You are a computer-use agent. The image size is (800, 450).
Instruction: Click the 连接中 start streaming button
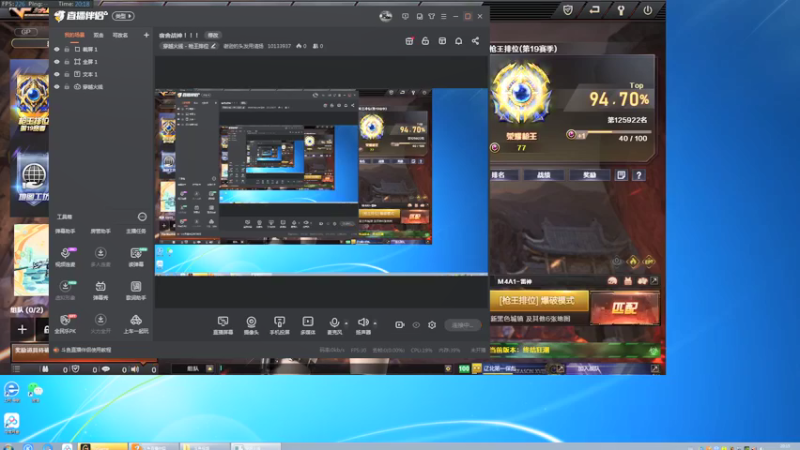[462, 325]
